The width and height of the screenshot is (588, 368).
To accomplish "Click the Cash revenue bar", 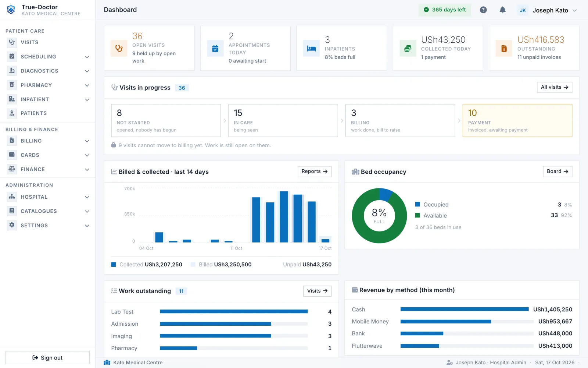I will (x=465, y=309).
